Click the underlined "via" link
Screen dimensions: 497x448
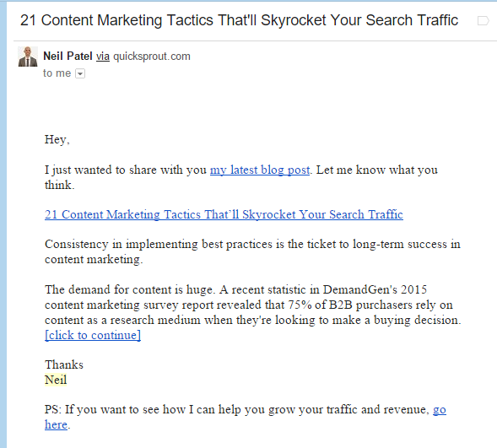[x=103, y=57]
